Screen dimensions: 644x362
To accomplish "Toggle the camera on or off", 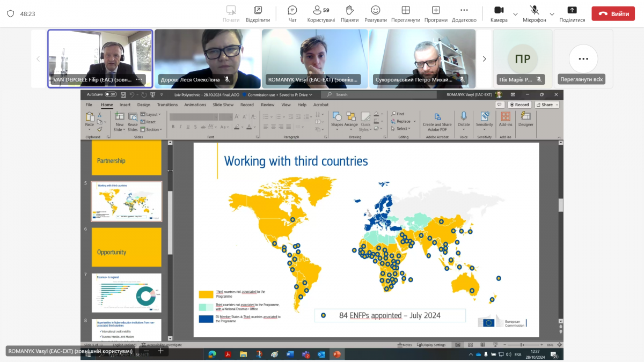I will click(x=499, y=11).
